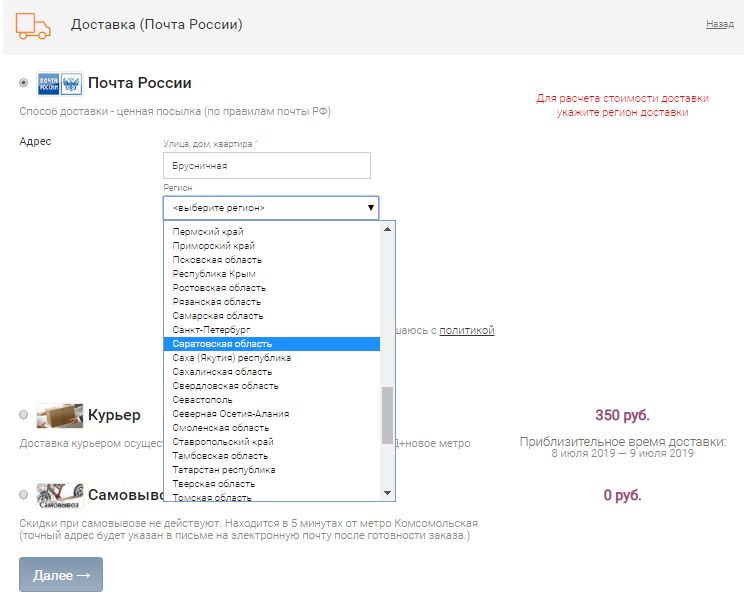Click the 0 руб. price

pyautogui.click(x=622, y=496)
